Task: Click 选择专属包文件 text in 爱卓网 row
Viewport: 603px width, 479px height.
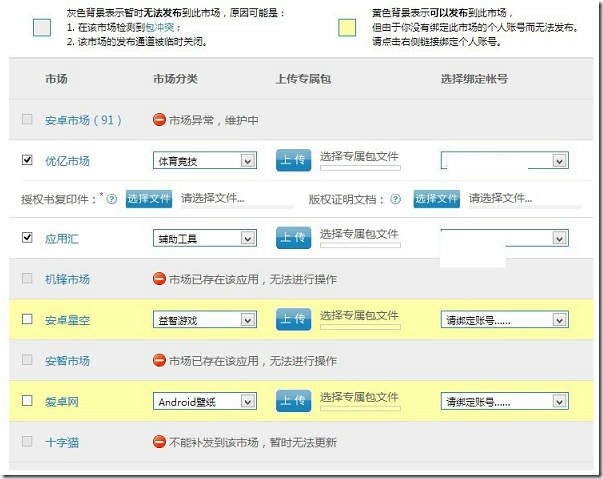Action: pyautogui.click(x=359, y=397)
